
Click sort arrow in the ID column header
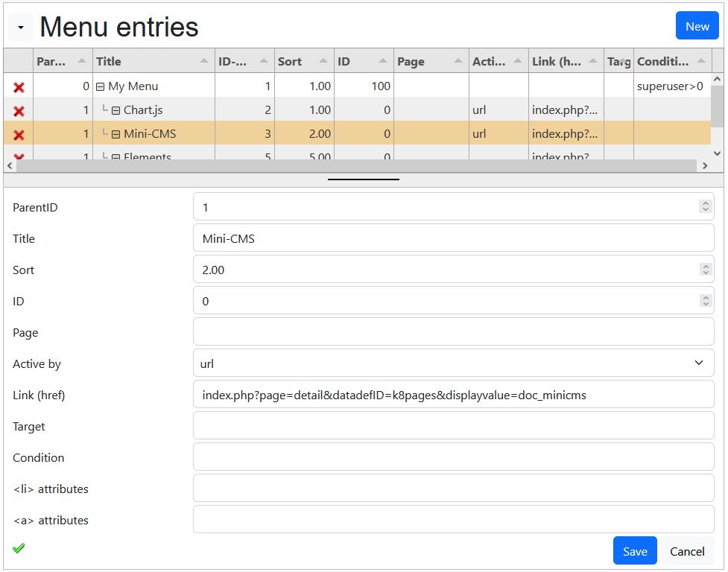(382, 61)
